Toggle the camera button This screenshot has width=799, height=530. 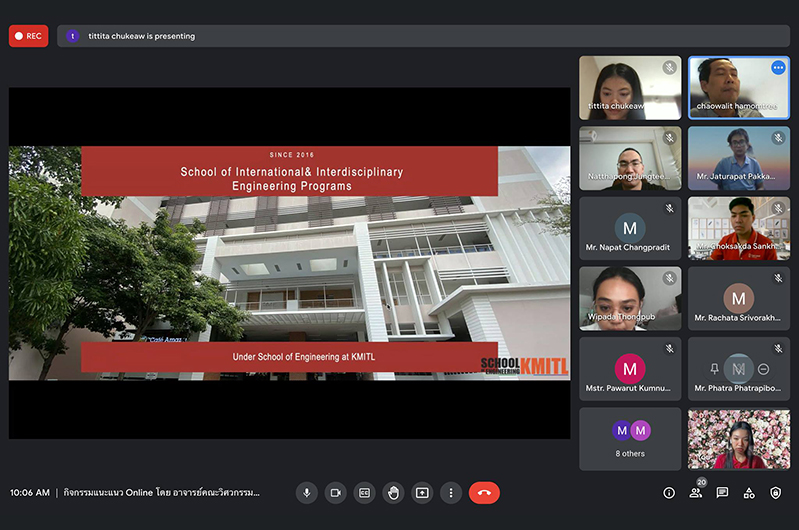336,493
